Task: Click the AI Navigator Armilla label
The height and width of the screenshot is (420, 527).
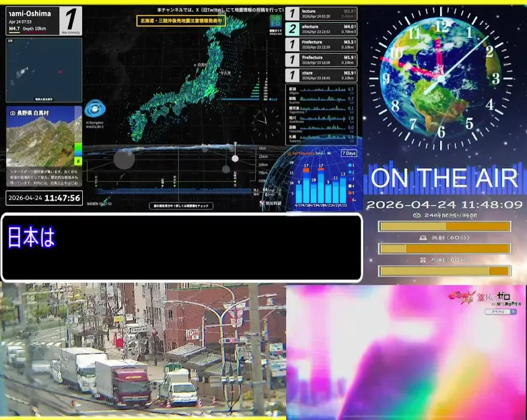Action: tap(95, 125)
